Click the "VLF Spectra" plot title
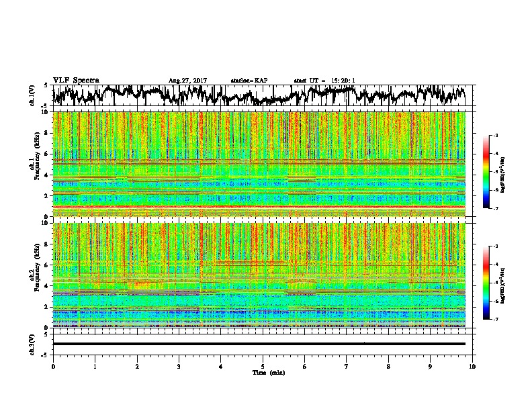Viewport: 532px width, 411px height. pos(76,81)
